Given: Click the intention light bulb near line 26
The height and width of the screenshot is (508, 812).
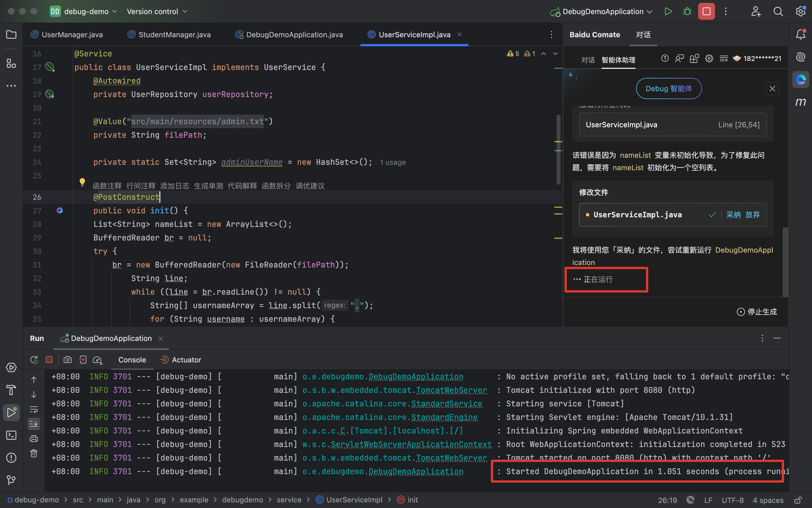Looking at the screenshot, I should [x=82, y=182].
